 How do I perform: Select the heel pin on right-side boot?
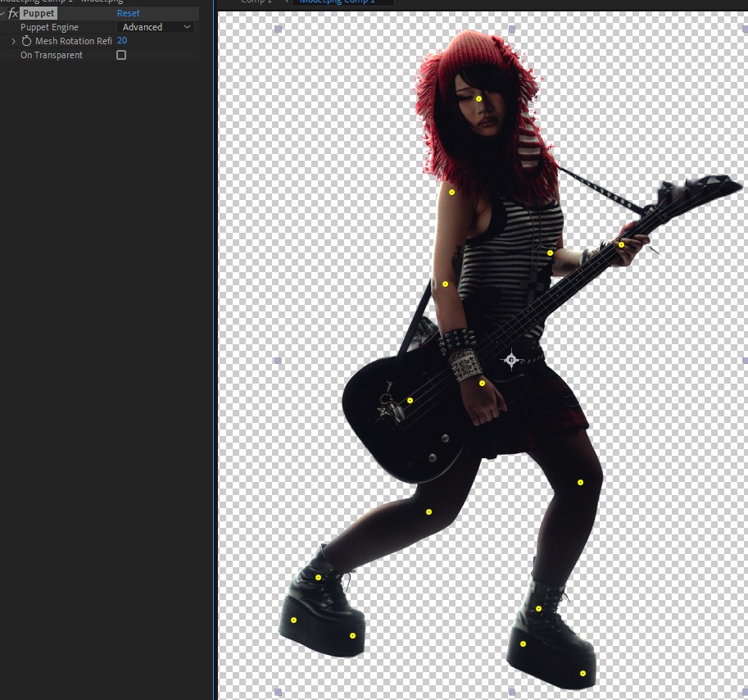(x=523, y=643)
